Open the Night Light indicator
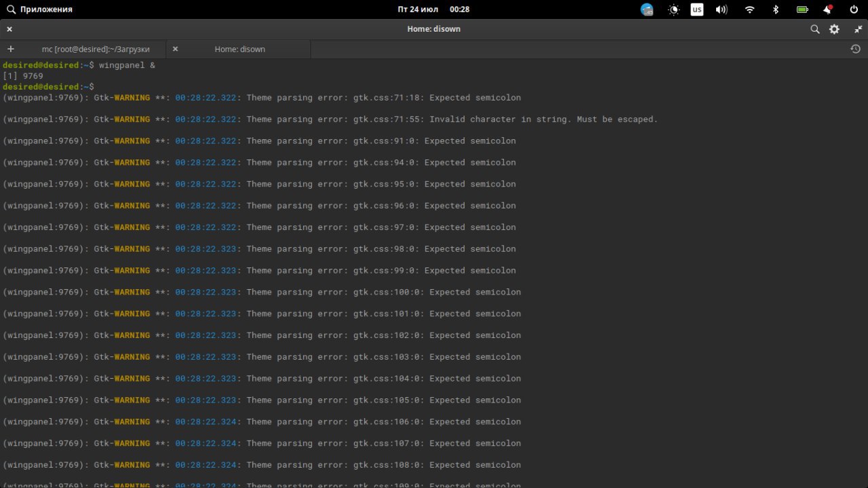 (673, 10)
